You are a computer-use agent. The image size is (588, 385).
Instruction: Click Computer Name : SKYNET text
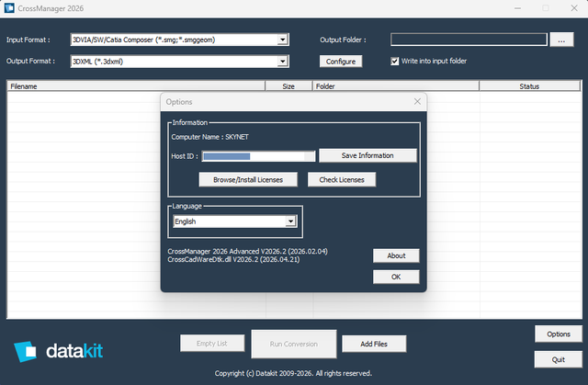click(209, 137)
